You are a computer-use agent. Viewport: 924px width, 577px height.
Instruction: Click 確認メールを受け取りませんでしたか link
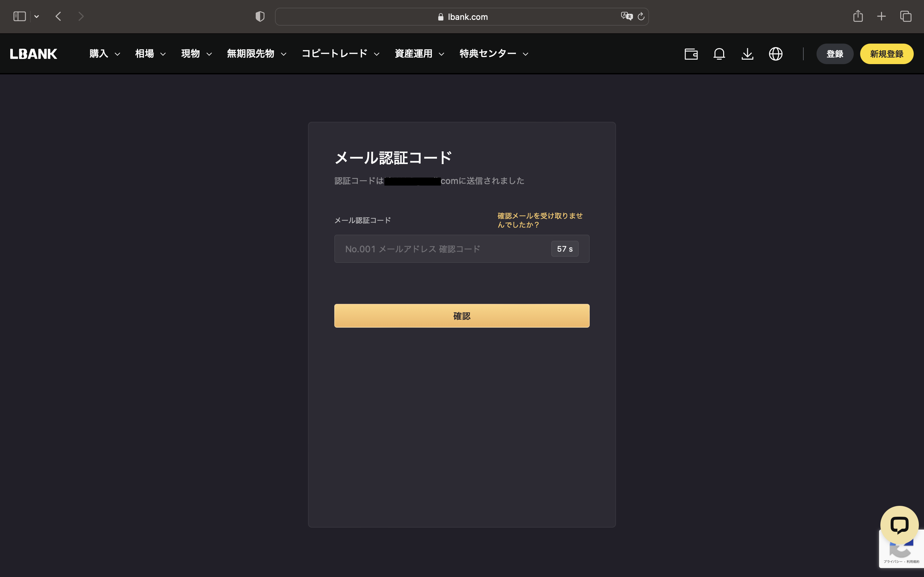tap(540, 220)
